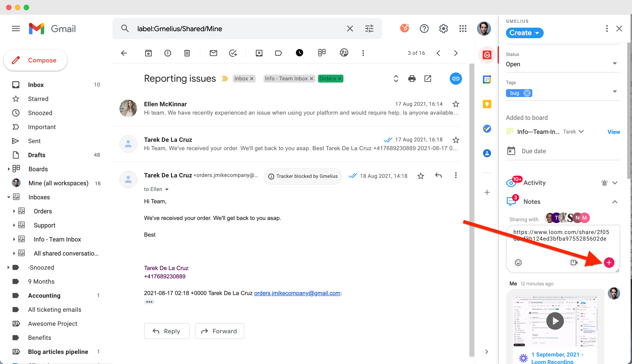
Task: Show the older conversation arrow
Action: click(456, 53)
